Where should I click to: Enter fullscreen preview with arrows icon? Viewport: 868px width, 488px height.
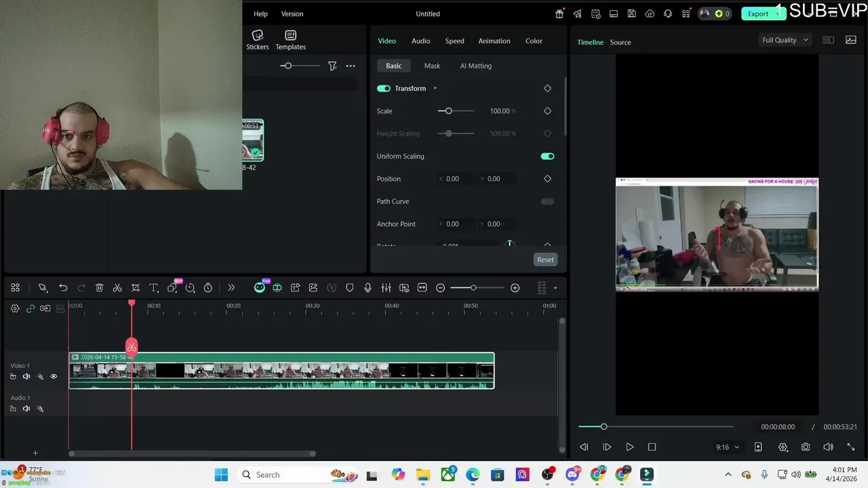coord(851,447)
